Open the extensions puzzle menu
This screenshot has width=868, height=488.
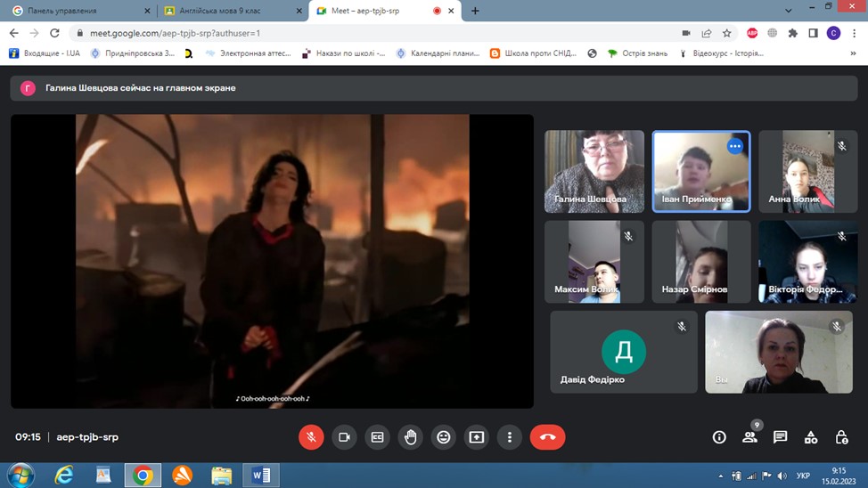(793, 33)
